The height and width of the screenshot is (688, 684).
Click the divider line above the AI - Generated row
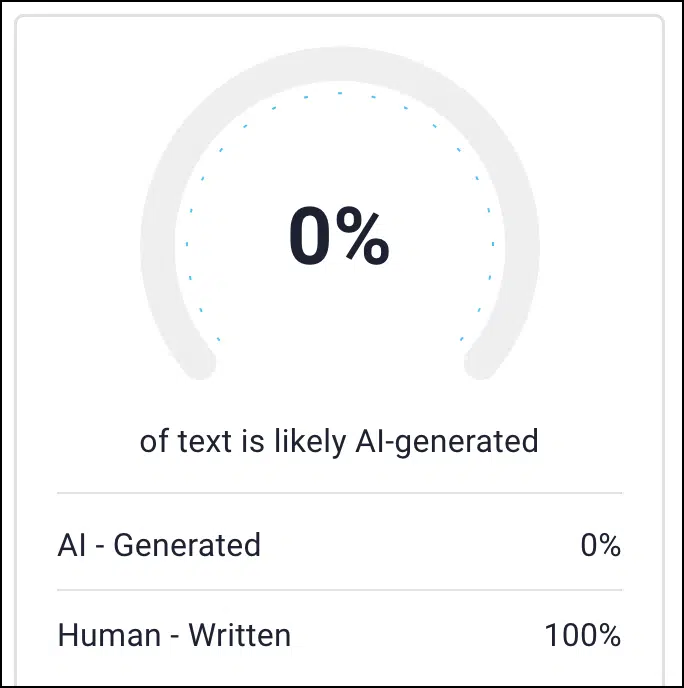pyautogui.click(x=339, y=493)
